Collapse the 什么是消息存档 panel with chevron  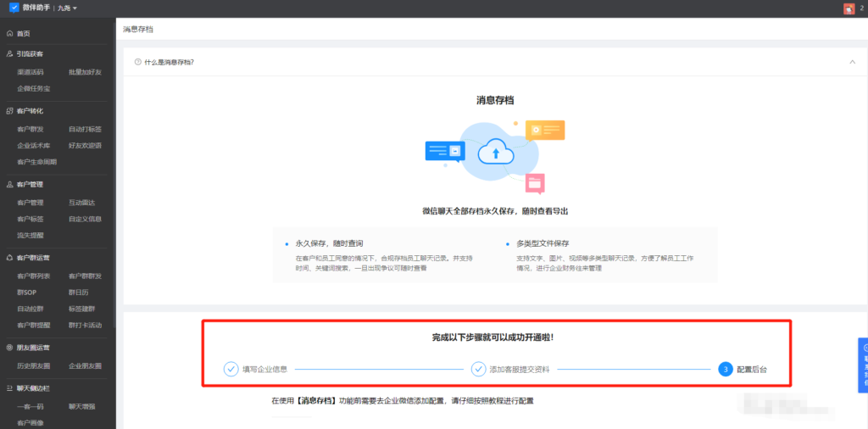853,62
